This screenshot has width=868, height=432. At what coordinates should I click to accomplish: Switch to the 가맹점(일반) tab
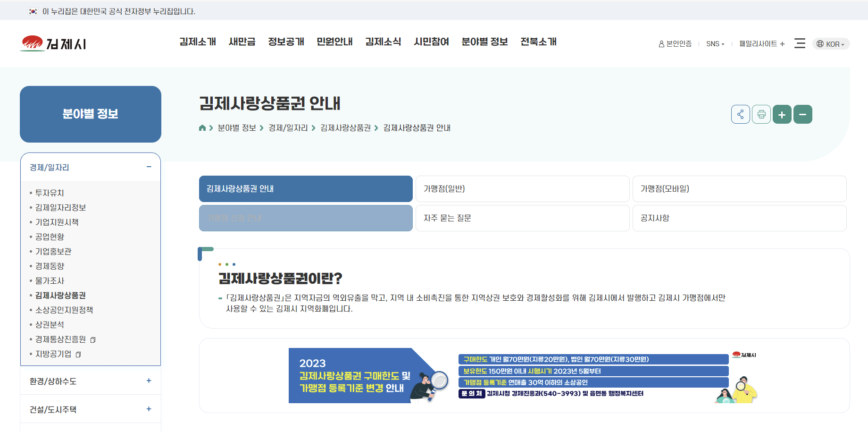click(522, 188)
